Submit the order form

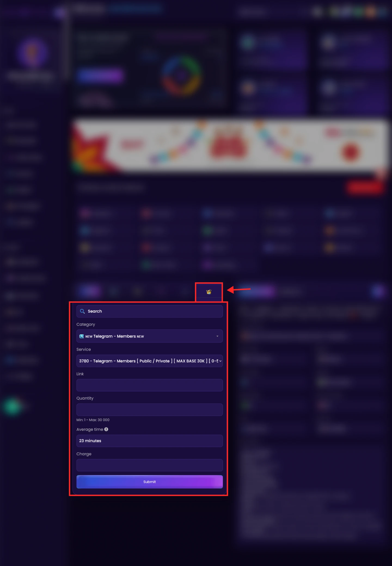[x=149, y=482]
